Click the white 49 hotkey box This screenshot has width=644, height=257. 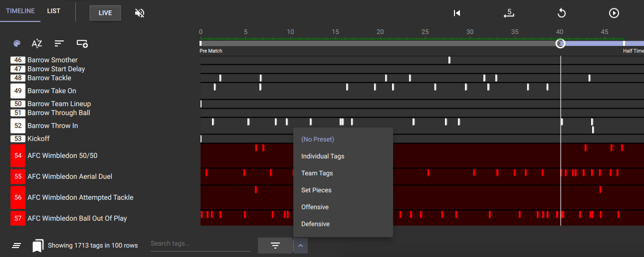point(18,91)
